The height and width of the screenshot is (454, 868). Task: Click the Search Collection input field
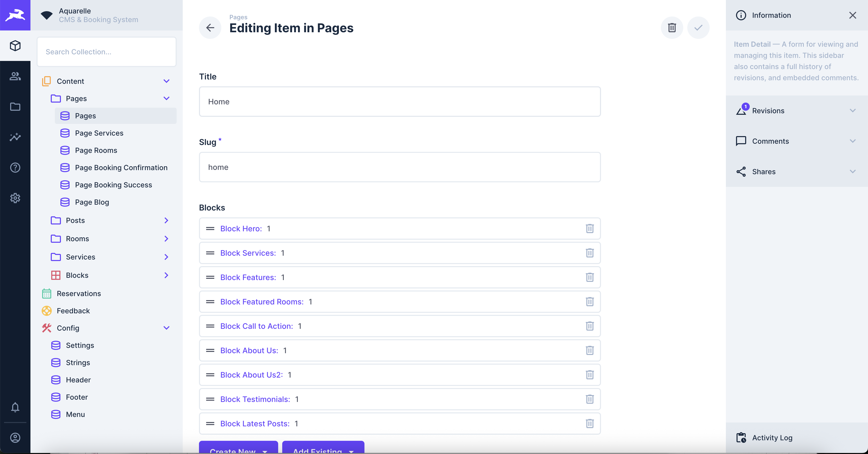(107, 52)
